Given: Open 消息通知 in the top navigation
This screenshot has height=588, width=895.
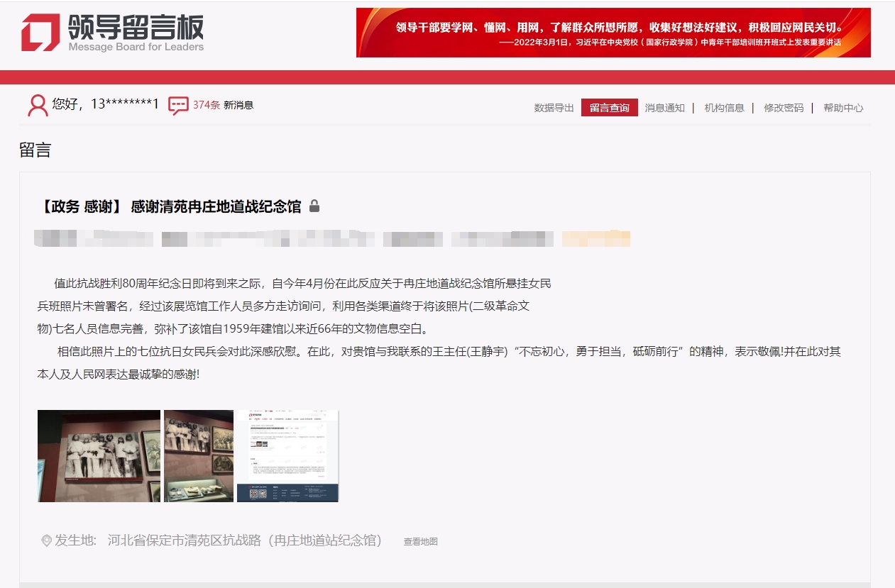Looking at the screenshot, I should [x=664, y=108].
